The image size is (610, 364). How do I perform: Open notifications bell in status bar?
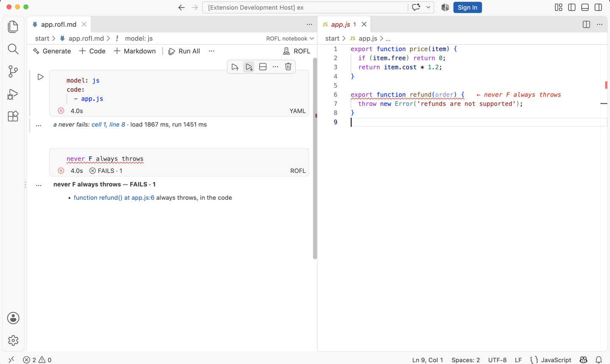coord(599,360)
